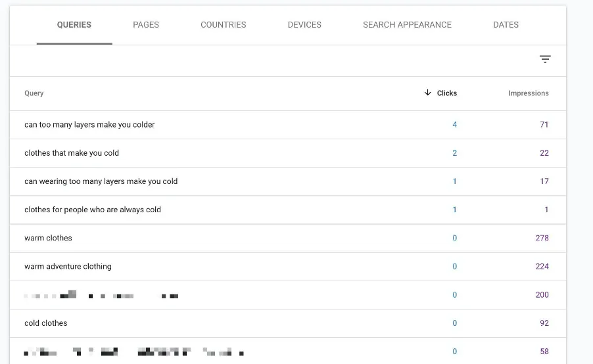
Task: Select query 'can too many layers make you colder'
Action: [x=89, y=125]
